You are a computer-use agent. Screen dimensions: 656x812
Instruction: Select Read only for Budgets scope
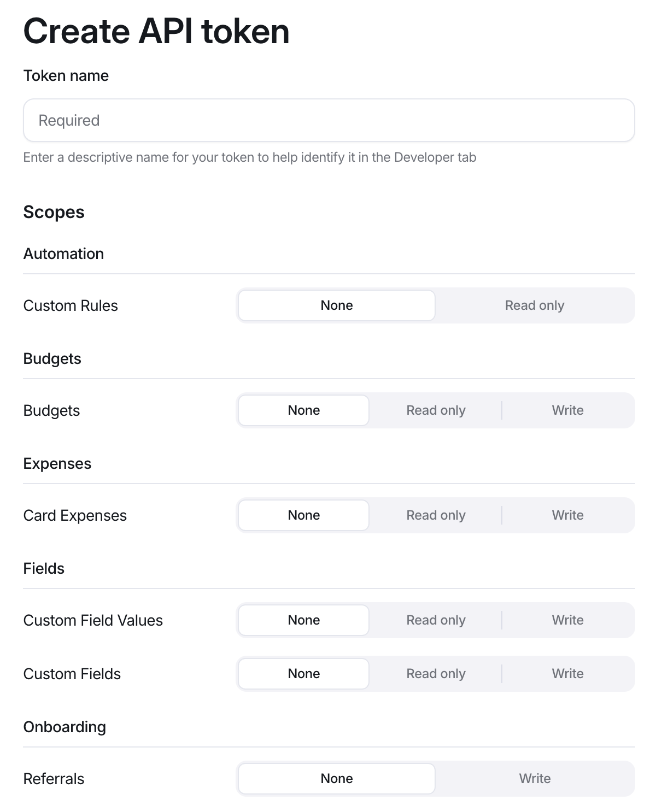pyautogui.click(x=436, y=410)
